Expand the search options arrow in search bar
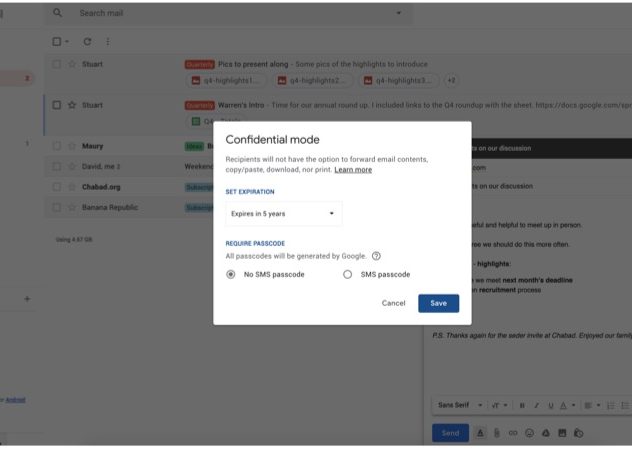The image size is (632, 449). (x=399, y=13)
